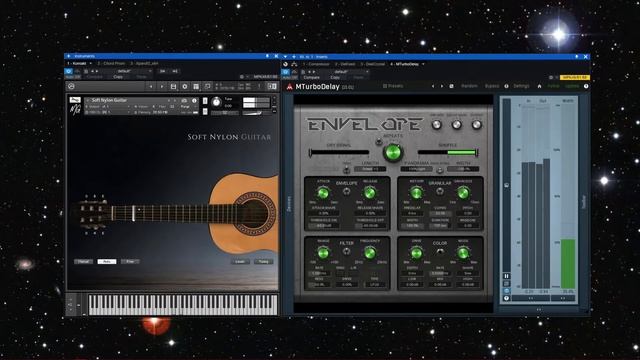
Task: Open the Inserts window title menu arrow
Action: point(285,57)
